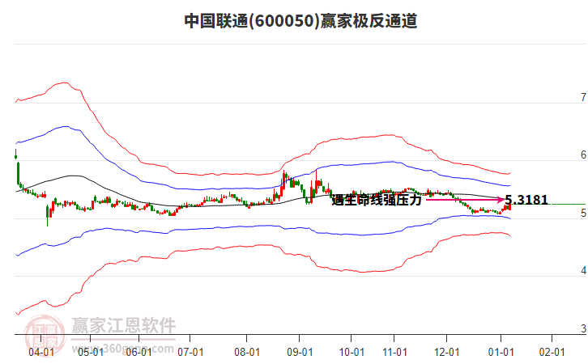The height and width of the screenshot is (364, 588).
Task: Click the pink arrow pointing to 5.3181
Action: (465, 200)
